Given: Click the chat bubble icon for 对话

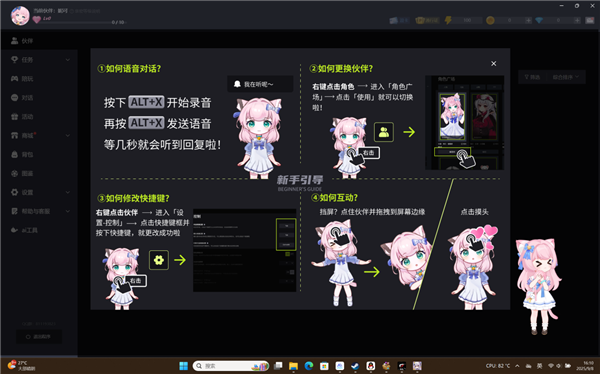Looking at the screenshot, I should point(15,98).
